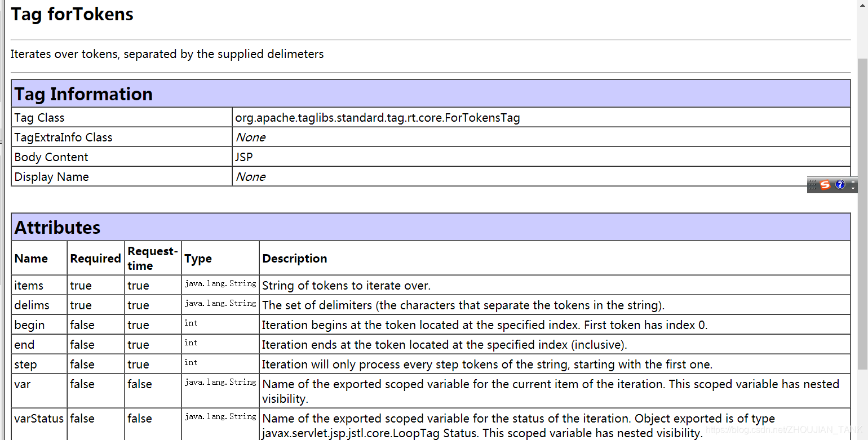868x440 pixels.
Task: Select the "delims" attribute name cell
Action: point(39,305)
